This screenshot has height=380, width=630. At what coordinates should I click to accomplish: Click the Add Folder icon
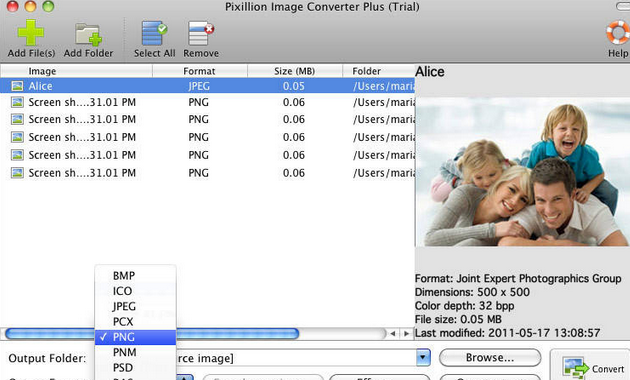click(88, 34)
